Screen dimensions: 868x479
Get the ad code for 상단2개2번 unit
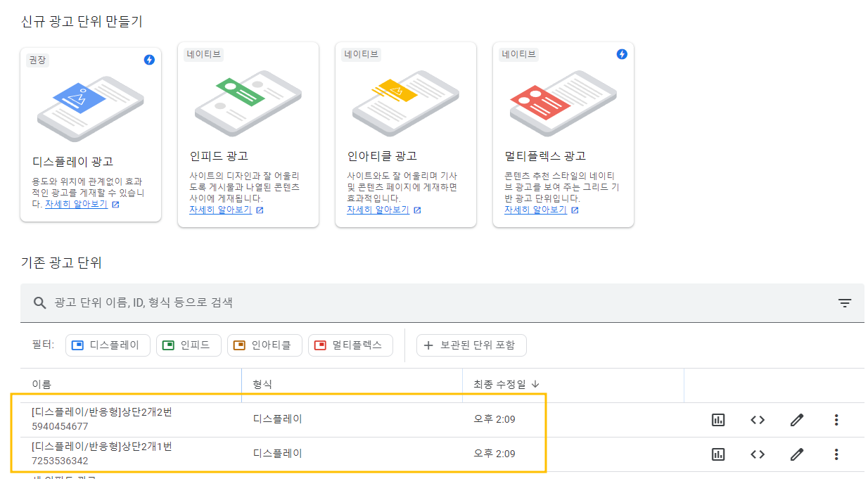(757, 419)
